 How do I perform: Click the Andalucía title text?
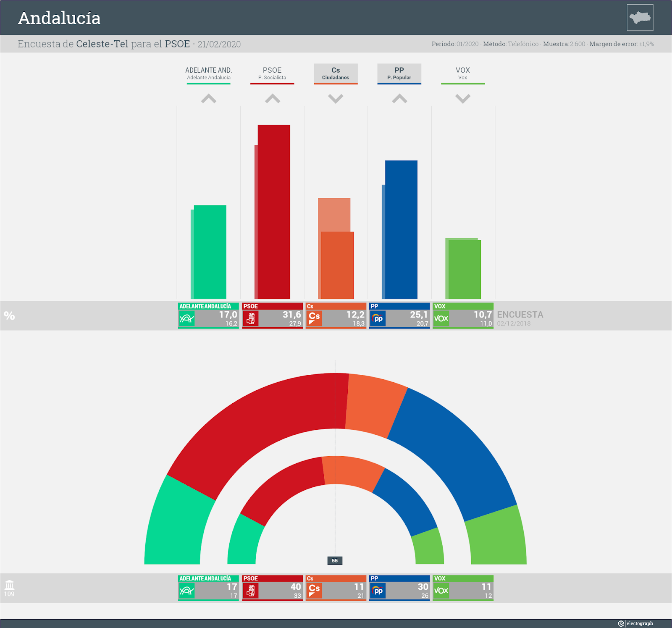point(59,18)
